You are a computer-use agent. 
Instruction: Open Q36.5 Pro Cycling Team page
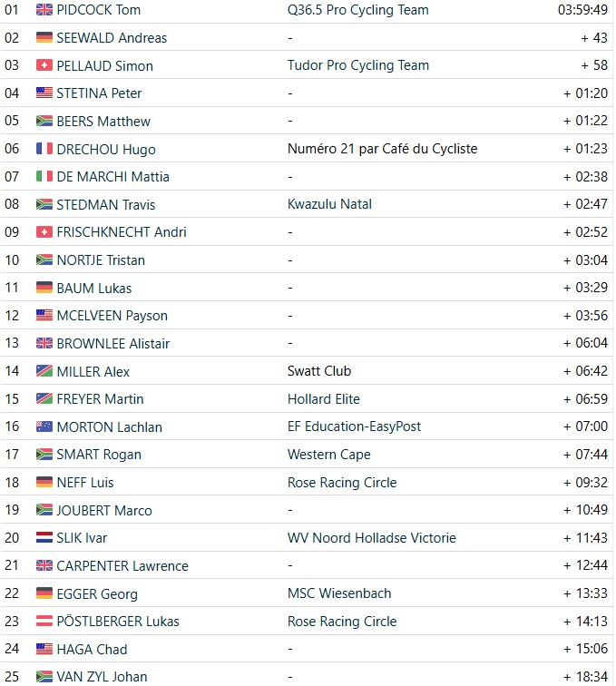click(357, 10)
